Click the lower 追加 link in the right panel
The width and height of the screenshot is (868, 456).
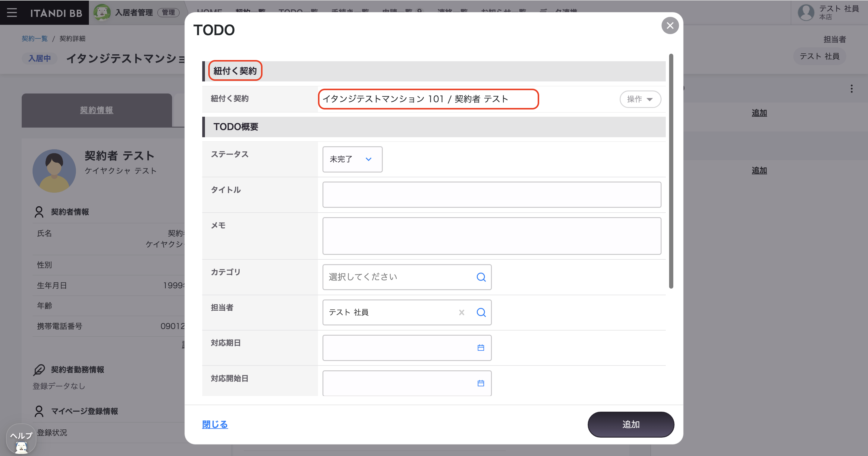click(759, 171)
